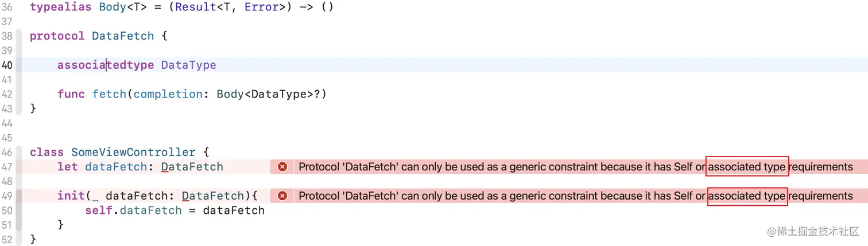
Task: Click line number 36 in the gutter
Action: [7, 7]
